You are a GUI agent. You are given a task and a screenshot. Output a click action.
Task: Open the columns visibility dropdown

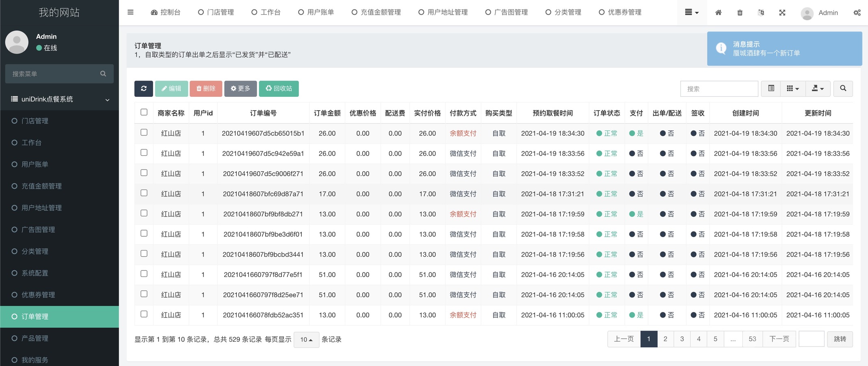click(x=792, y=89)
